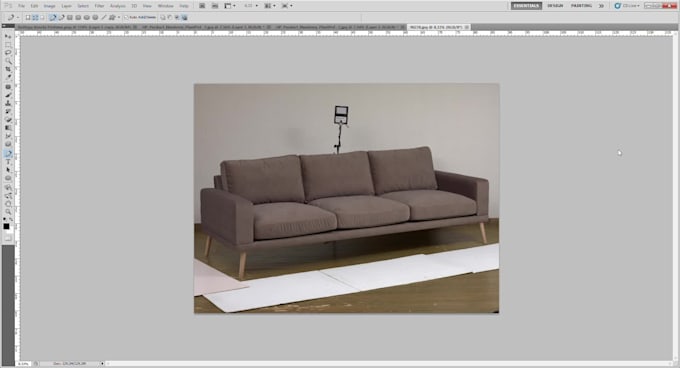The width and height of the screenshot is (680, 368).
Task: Switch to the Essentials workspace
Action: 526,6
